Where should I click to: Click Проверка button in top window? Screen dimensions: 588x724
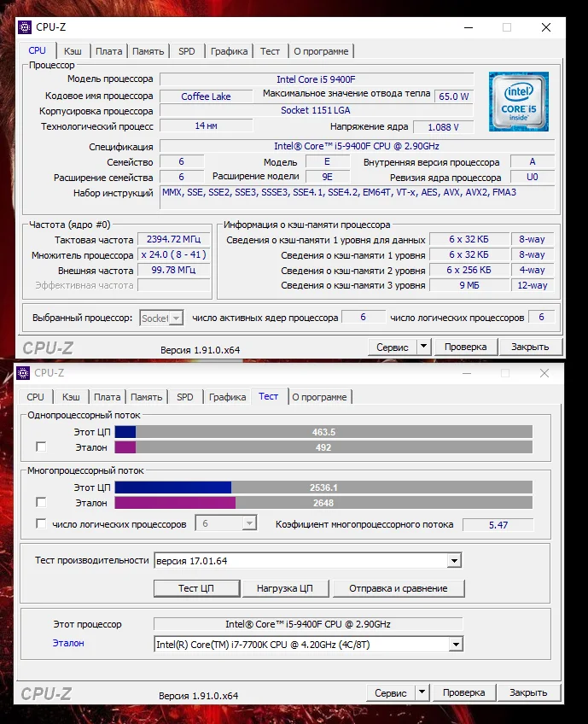point(465,347)
